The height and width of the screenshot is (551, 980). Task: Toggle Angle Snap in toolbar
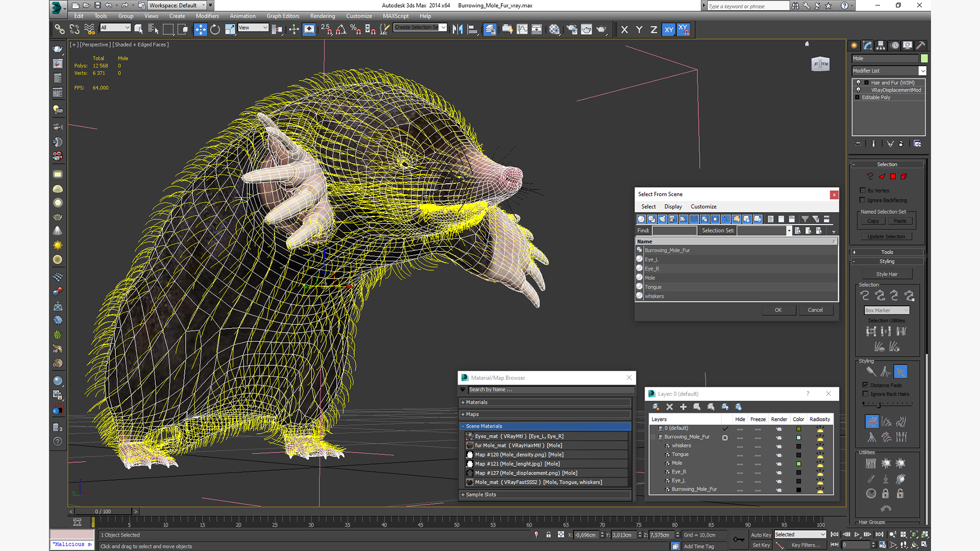(341, 30)
